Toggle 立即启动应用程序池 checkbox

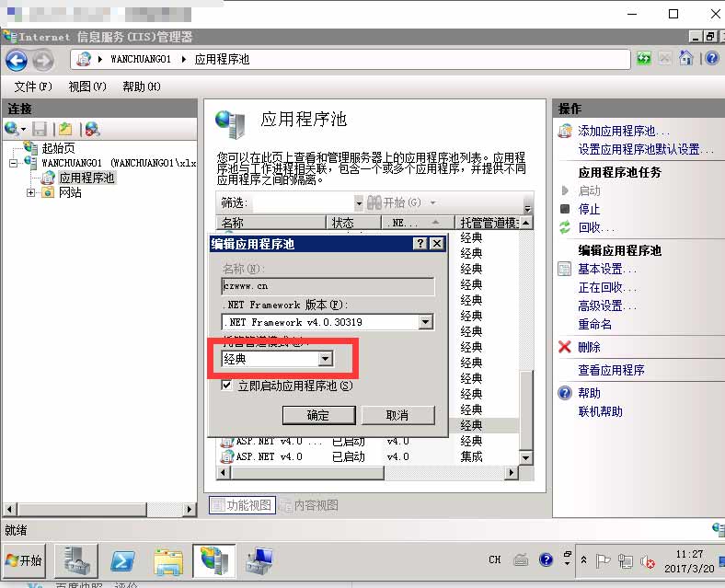pos(226,385)
